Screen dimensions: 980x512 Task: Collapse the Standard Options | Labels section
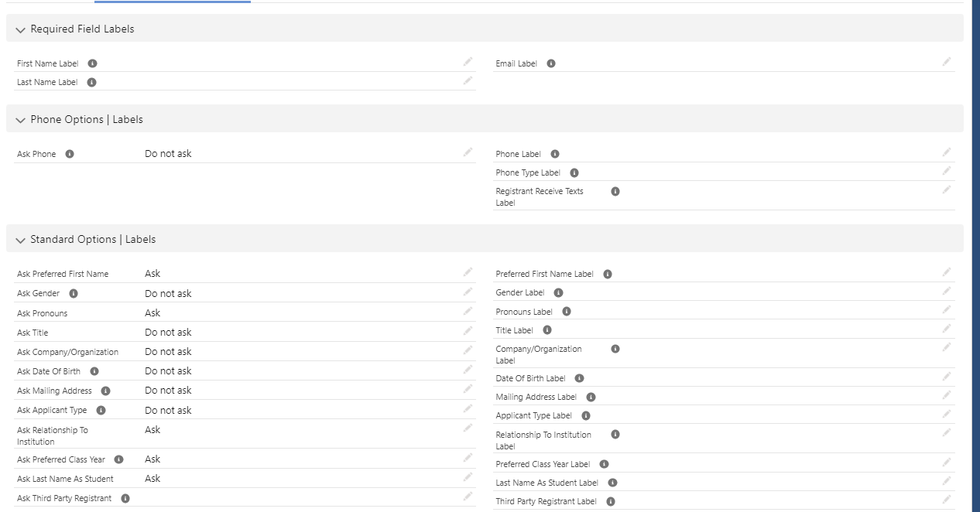tap(20, 240)
